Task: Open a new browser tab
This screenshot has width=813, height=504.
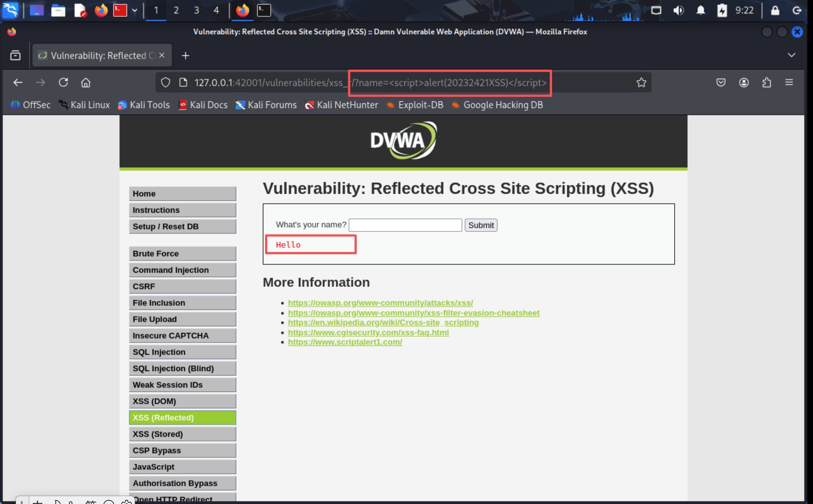Action: [185, 56]
